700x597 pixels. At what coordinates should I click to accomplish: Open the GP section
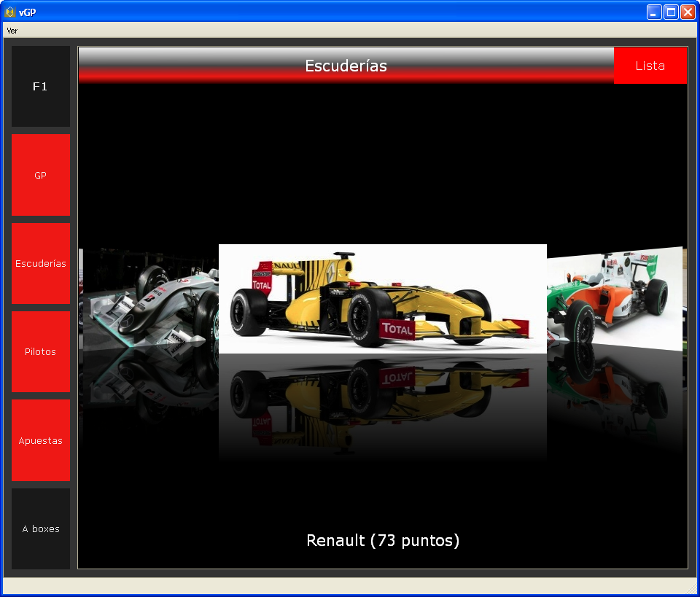click(x=41, y=175)
